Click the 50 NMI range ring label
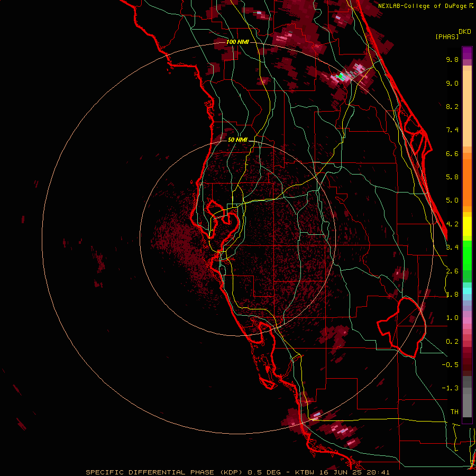This screenshot has height=476, width=476. [237, 140]
